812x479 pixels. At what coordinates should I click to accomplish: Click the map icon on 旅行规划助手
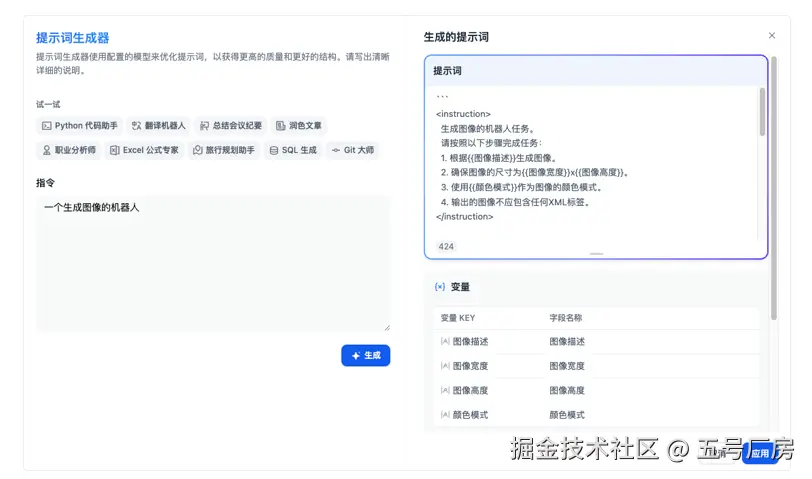[197, 150]
